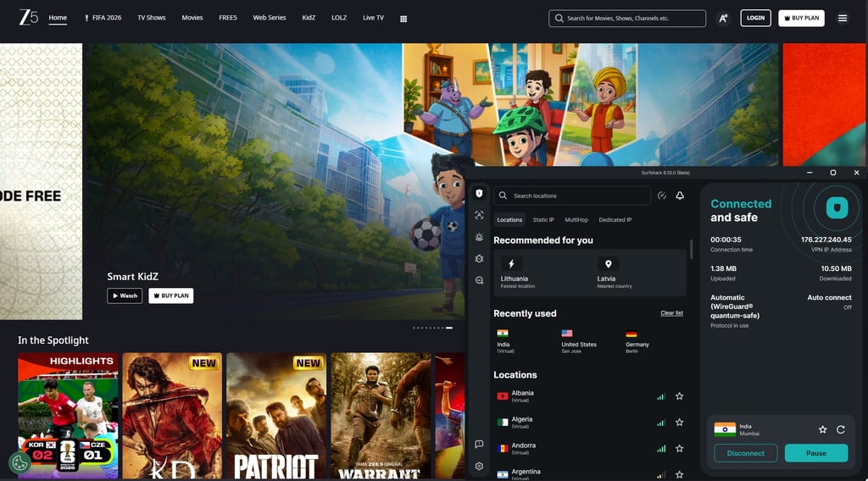Open the KD movie poster

pyautogui.click(x=172, y=416)
